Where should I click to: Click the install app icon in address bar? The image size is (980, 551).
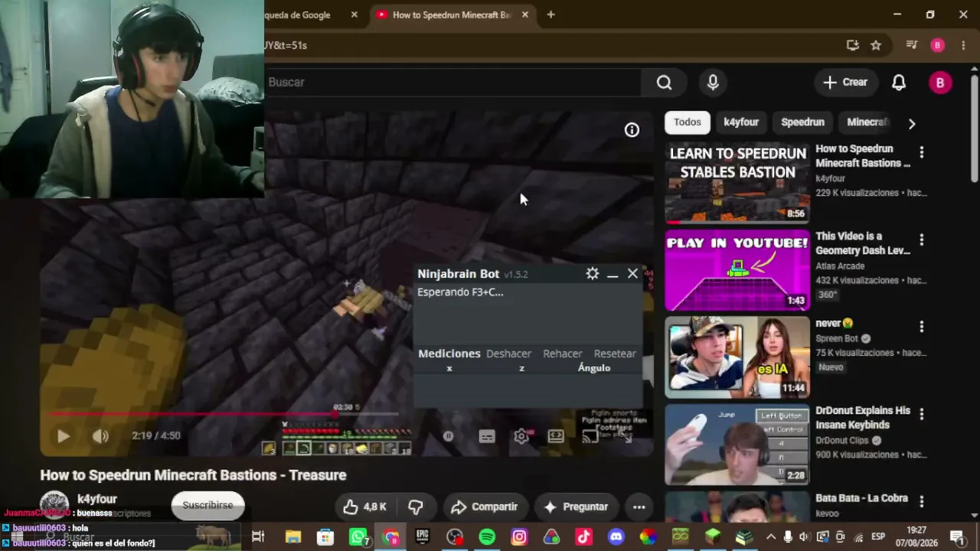(853, 45)
